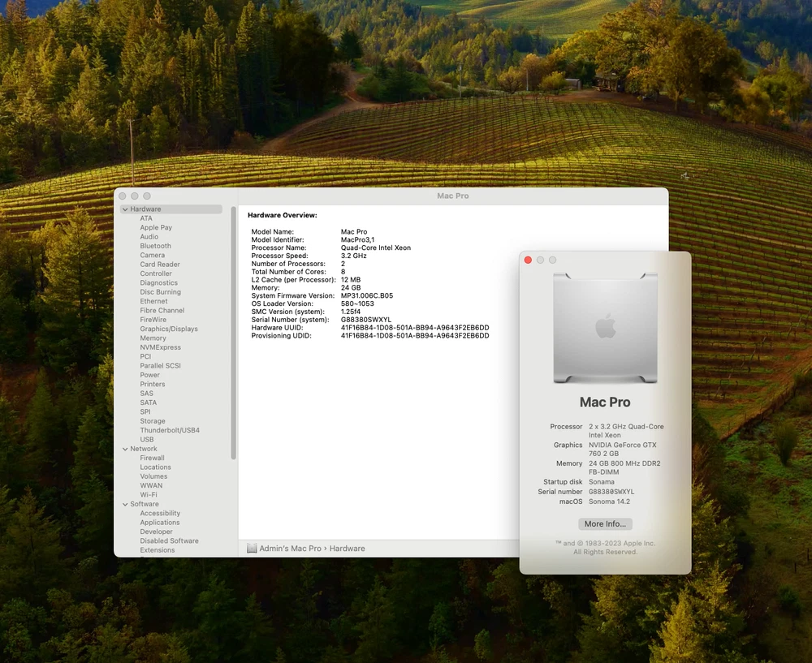Viewport: 812px width, 663px height.
Task: Click the Hardware Overview heading
Action: coord(283,215)
